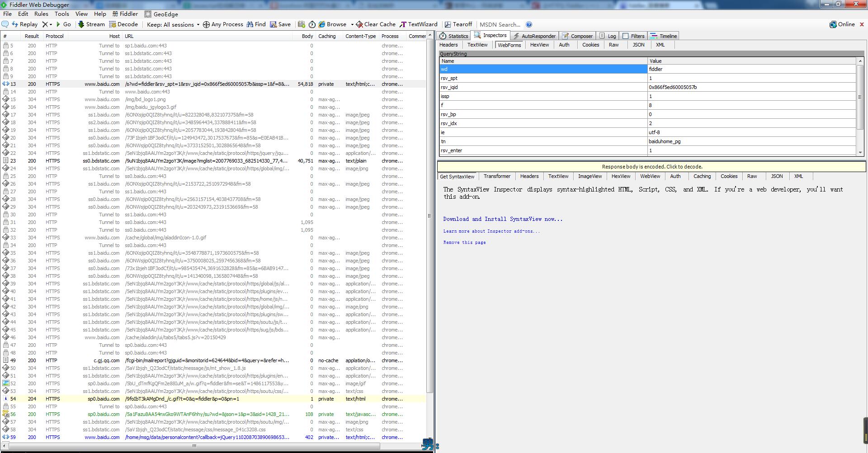
Task: Select the request HexView inspector tab
Action: pos(539,45)
